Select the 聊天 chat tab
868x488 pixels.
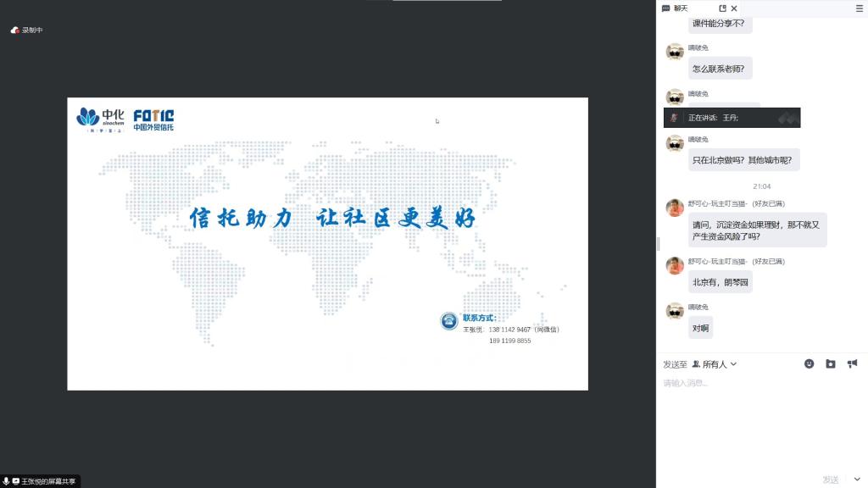(675, 8)
